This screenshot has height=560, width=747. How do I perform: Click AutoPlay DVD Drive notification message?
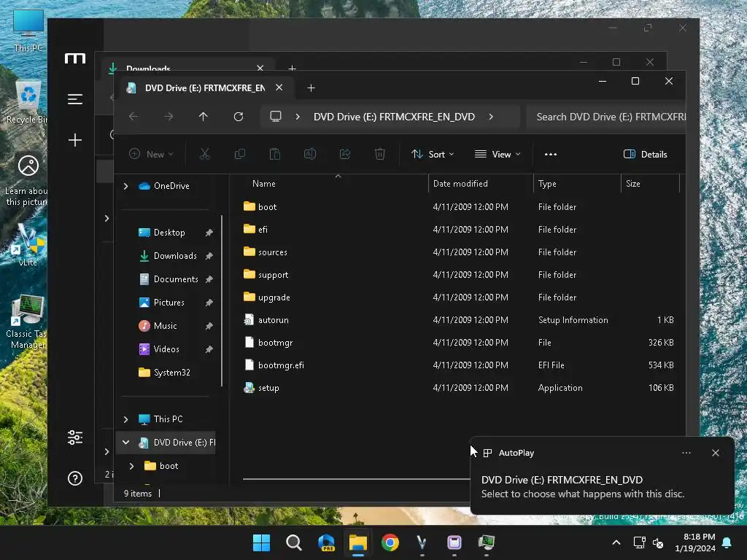[583, 487]
